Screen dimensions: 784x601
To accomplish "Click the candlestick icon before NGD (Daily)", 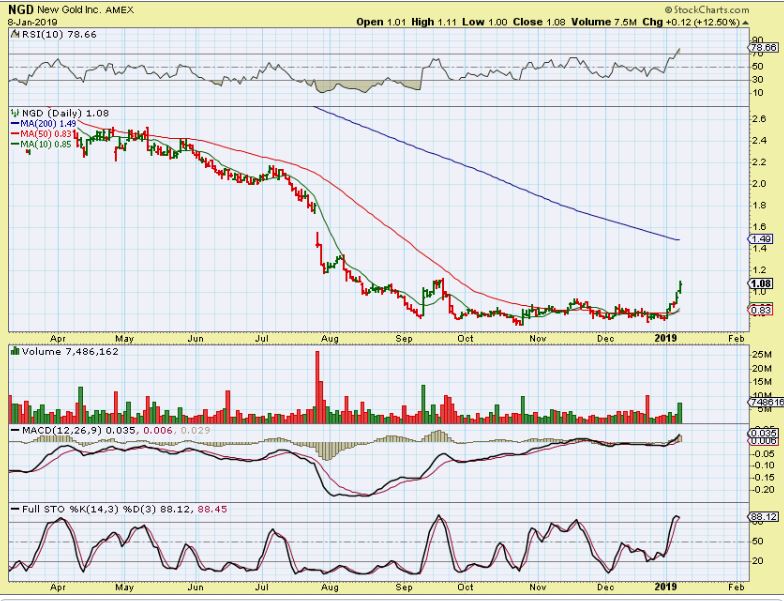I will (14, 114).
